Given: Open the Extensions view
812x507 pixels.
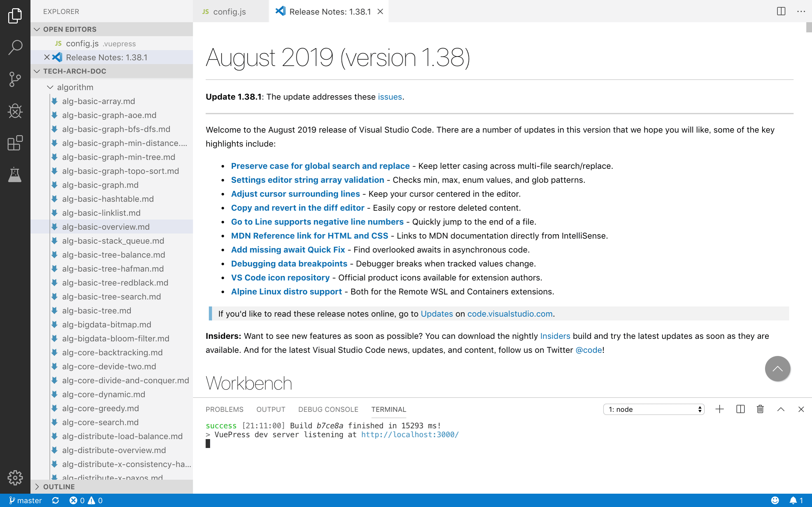Looking at the screenshot, I should point(15,143).
